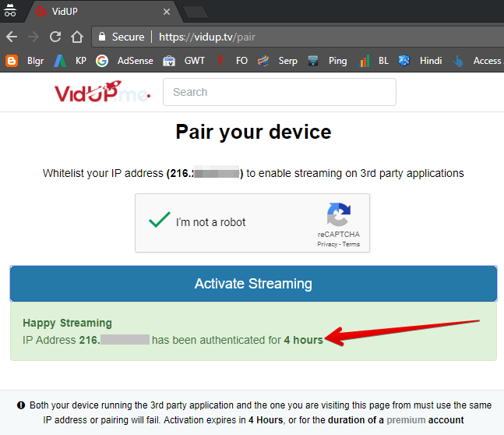This screenshot has height=435, width=504.
Task: Open the GWT bookmark icon
Action: 169,61
